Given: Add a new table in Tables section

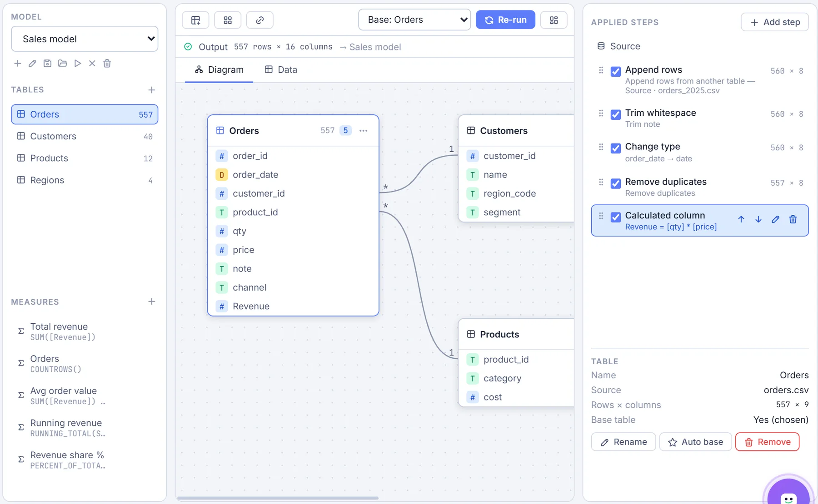Looking at the screenshot, I should click(152, 90).
